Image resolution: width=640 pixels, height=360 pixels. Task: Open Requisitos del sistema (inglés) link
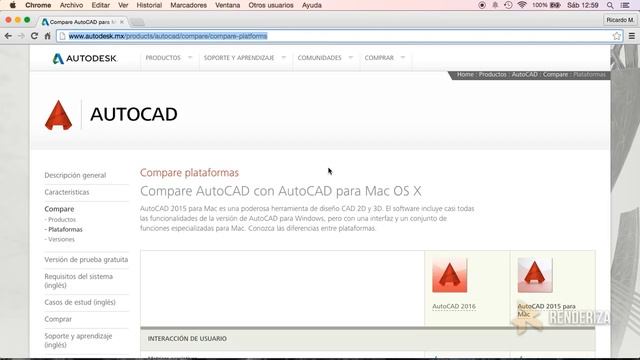(78, 281)
